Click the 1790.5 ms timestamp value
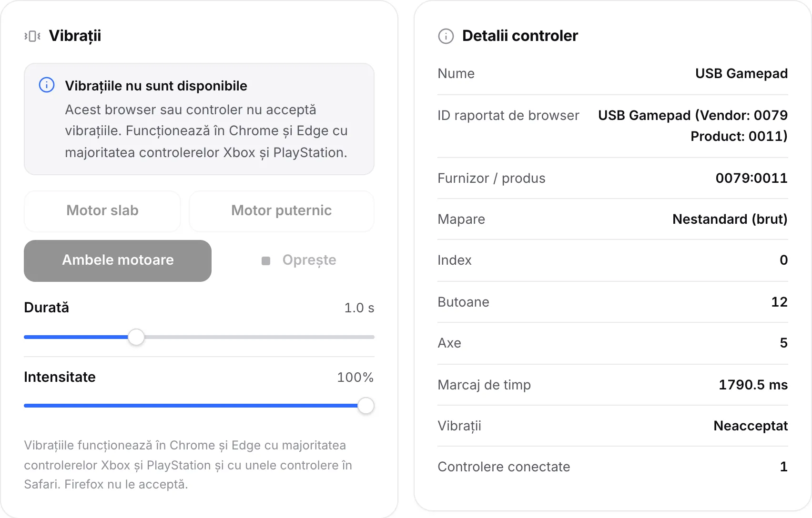Image resolution: width=812 pixels, height=518 pixels. [x=753, y=385]
